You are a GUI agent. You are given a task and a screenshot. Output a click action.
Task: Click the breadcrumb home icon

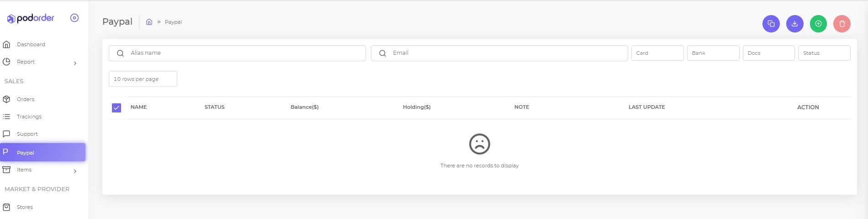[x=149, y=21]
